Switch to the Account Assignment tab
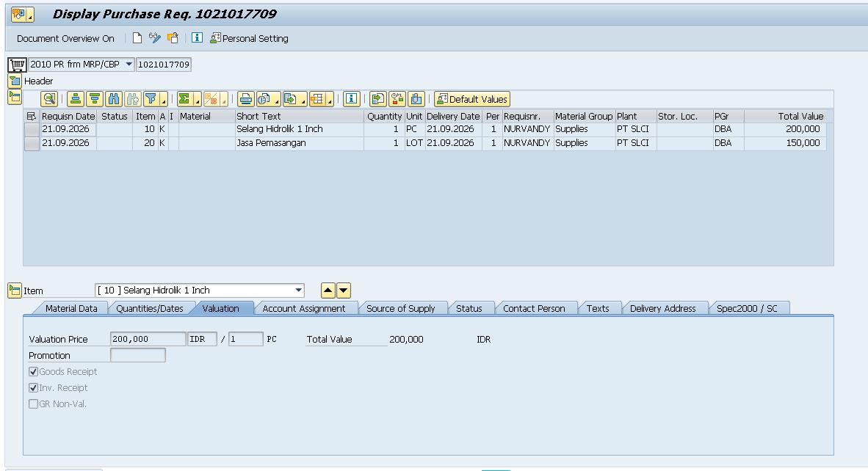The image size is (868, 471). [x=303, y=308]
